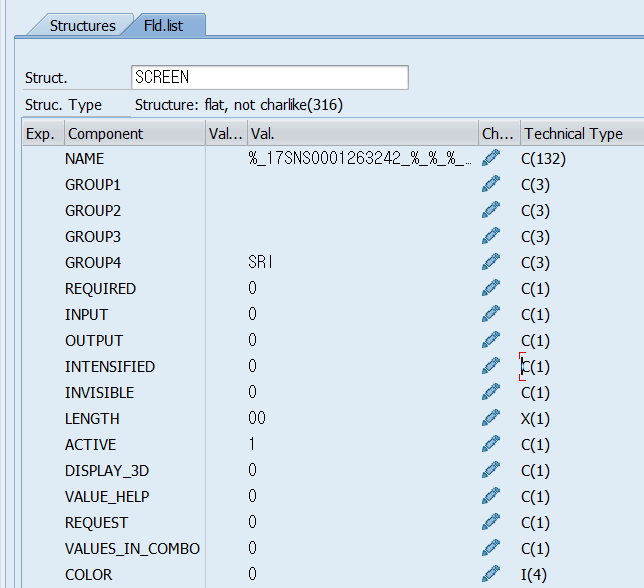Click the Struct. input field containing SCREEN
Screen dimensions: 644x588
[x=270, y=77]
